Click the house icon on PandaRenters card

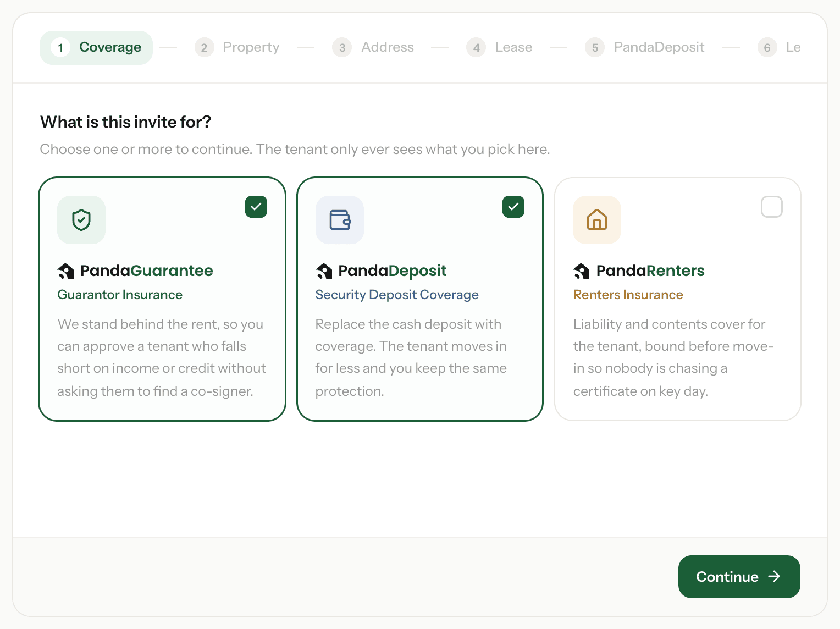pos(597,220)
